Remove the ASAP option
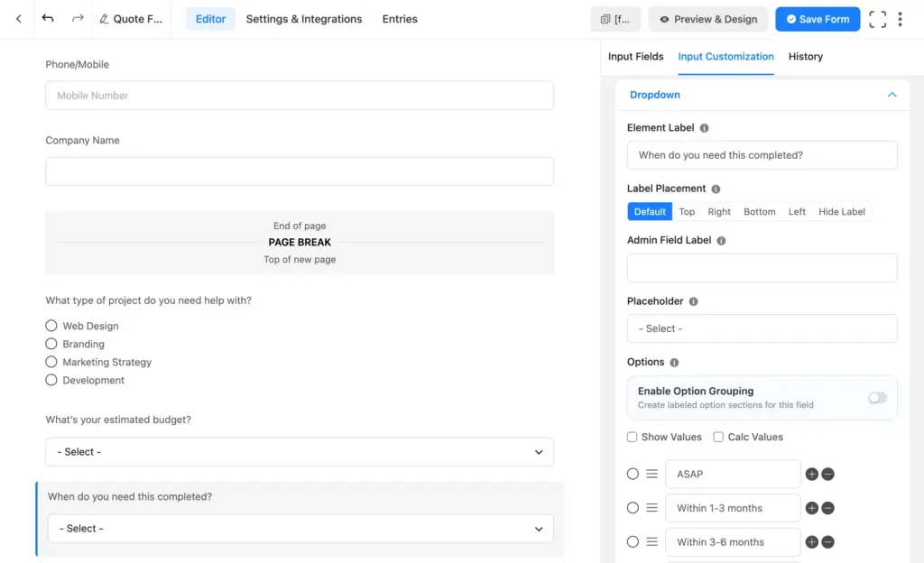This screenshot has height=563, width=924. (x=828, y=474)
